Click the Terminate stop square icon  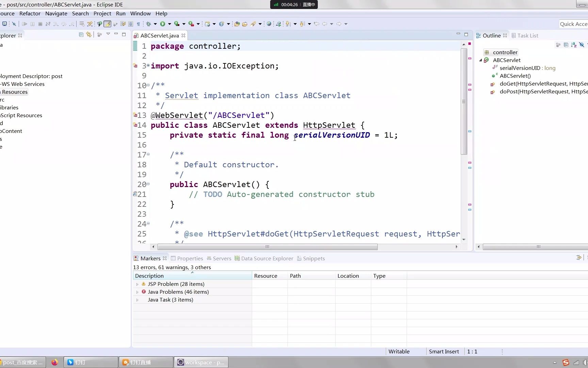click(40, 24)
